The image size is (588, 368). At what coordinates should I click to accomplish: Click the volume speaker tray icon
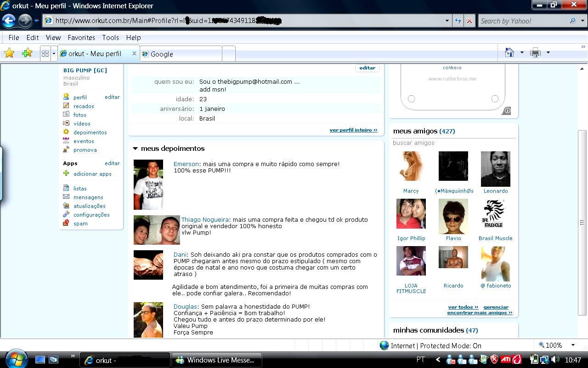point(555,360)
